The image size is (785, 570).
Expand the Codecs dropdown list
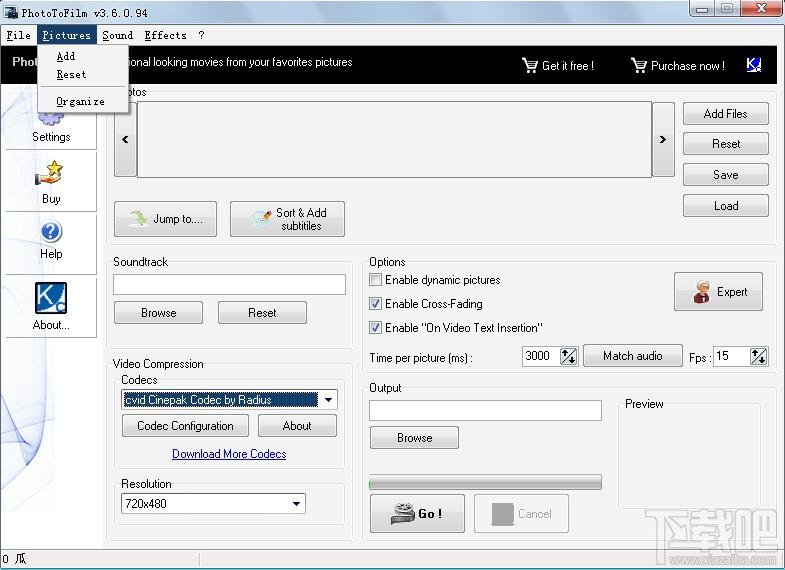click(x=328, y=400)
